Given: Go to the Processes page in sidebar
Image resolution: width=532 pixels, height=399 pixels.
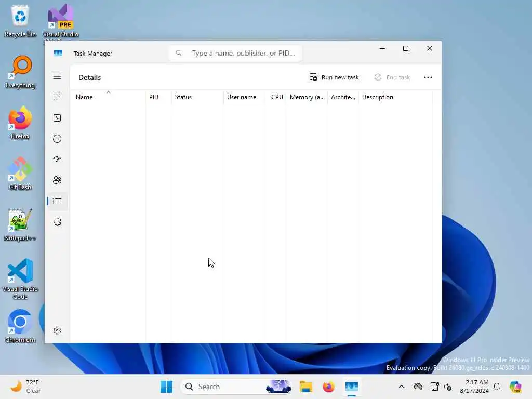Looking at the screenshot, I should pos(57,97).
